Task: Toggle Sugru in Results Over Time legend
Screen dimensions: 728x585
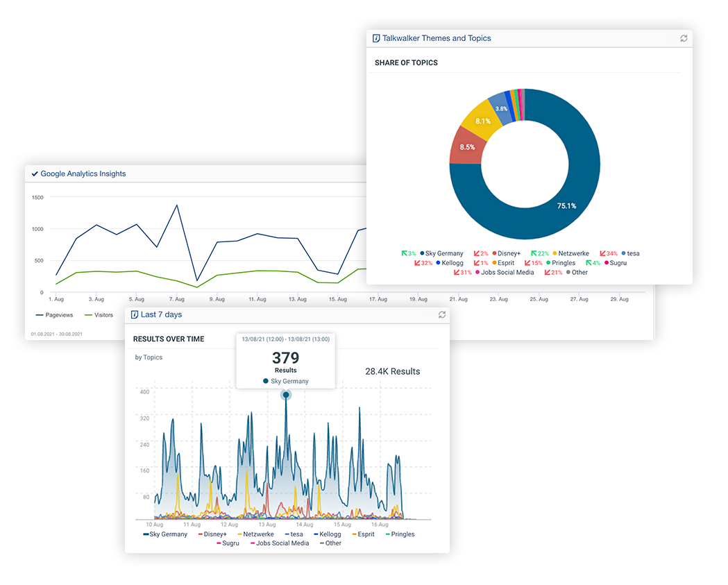Action: pyautogui.click(x=228, y=543)
